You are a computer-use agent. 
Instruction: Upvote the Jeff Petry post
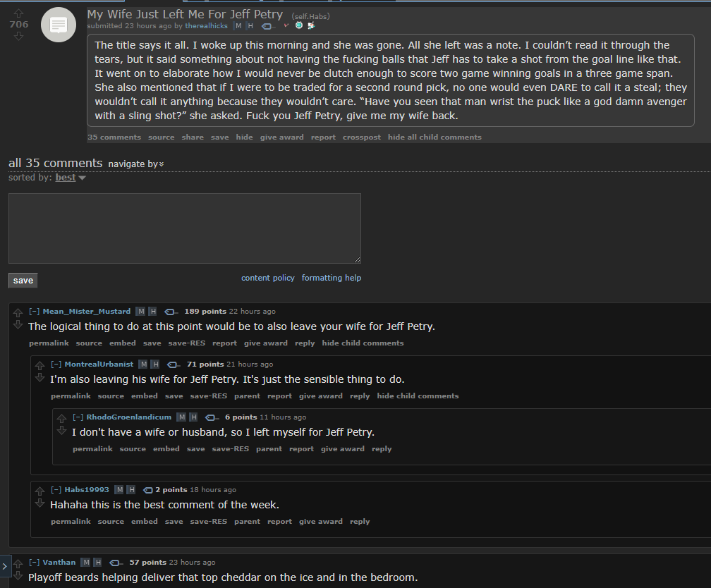18,13
